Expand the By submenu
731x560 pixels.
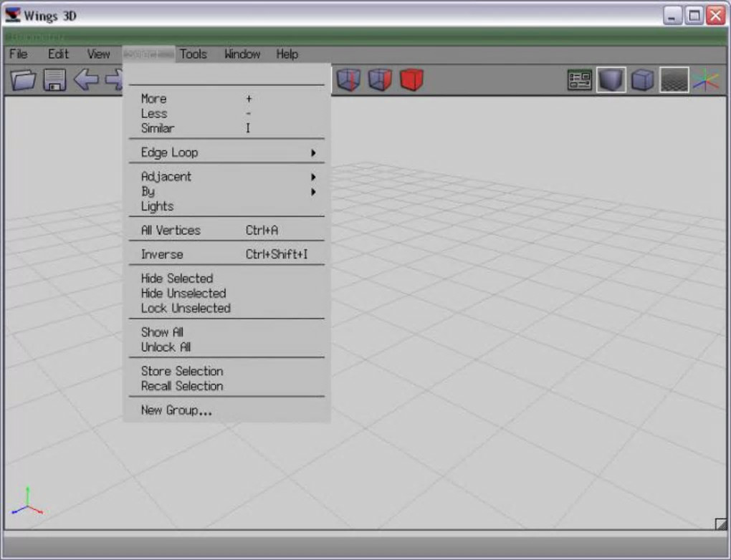(x=226, y=191)
